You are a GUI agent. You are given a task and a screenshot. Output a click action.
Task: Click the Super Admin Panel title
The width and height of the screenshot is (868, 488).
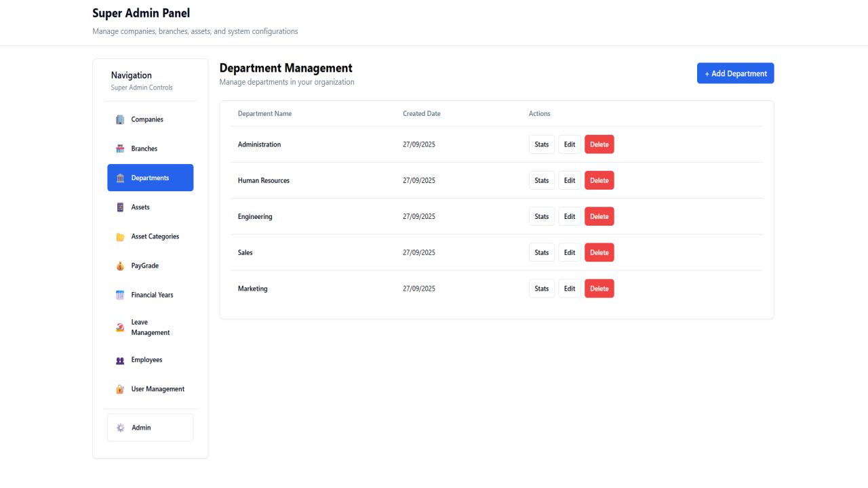pyautogui.click(x=141, y=13)
